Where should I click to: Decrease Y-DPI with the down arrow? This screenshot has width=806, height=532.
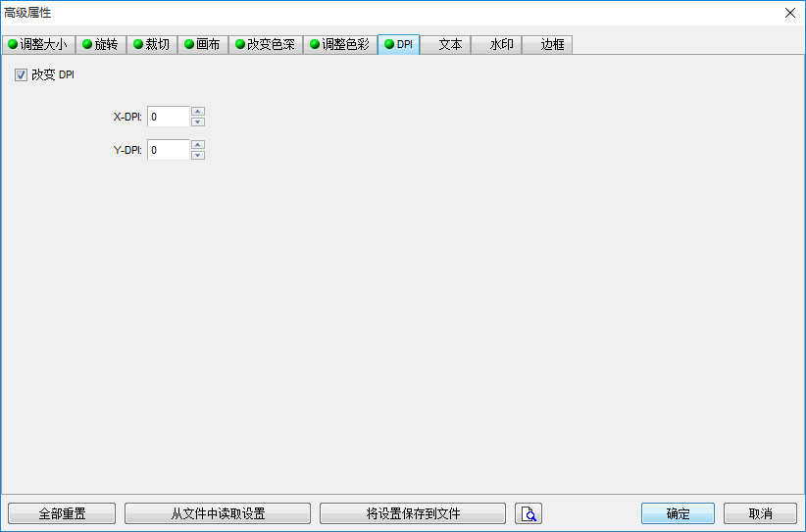point(198,156)
